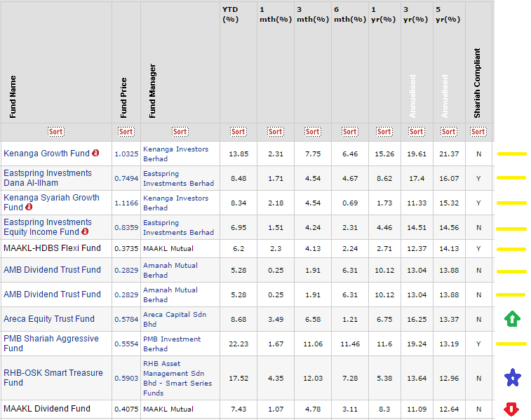
Task: Click fund price 1.0325
Action: [126, 154]
